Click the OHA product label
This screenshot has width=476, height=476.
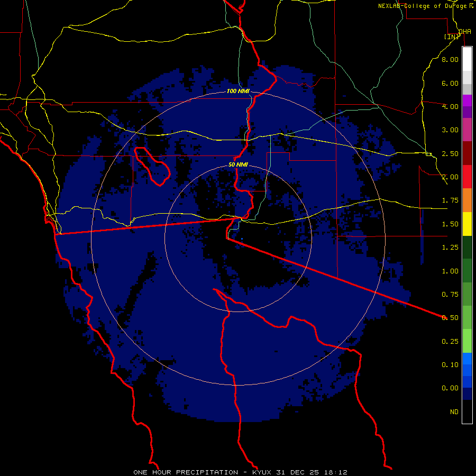pos(465,32)
